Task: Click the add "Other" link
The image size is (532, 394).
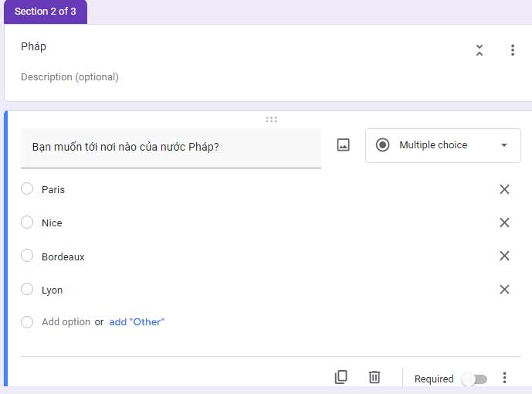Action: point(137,322)
